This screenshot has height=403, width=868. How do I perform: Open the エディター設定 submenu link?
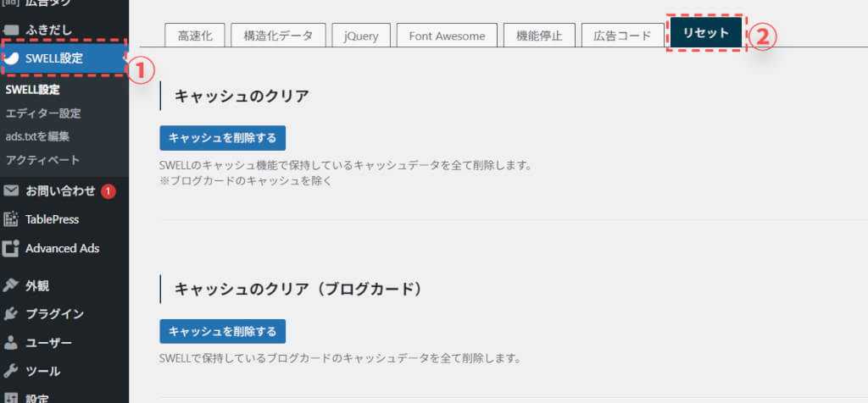(x=43, y=113)
